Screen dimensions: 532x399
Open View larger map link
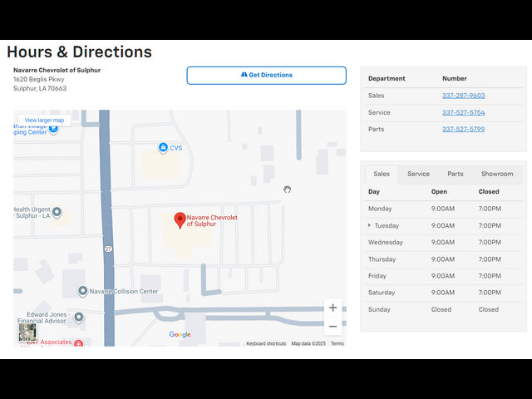pos(44,120)
